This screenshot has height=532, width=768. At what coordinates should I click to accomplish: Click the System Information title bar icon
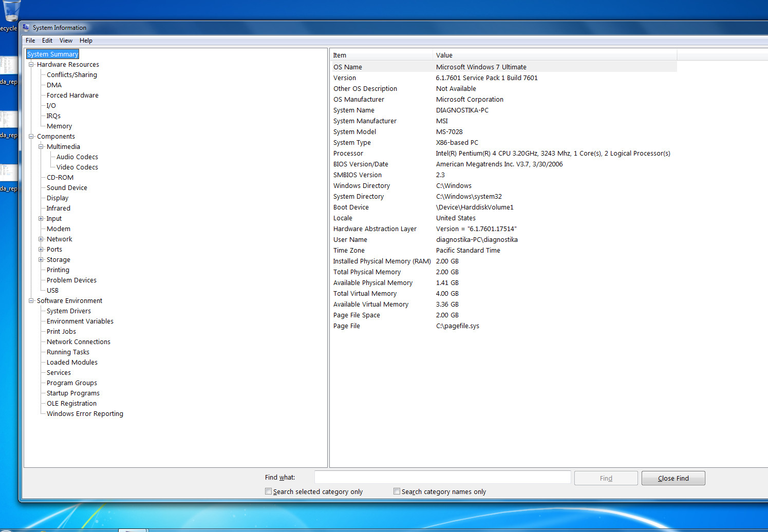[x=26, y=28]
